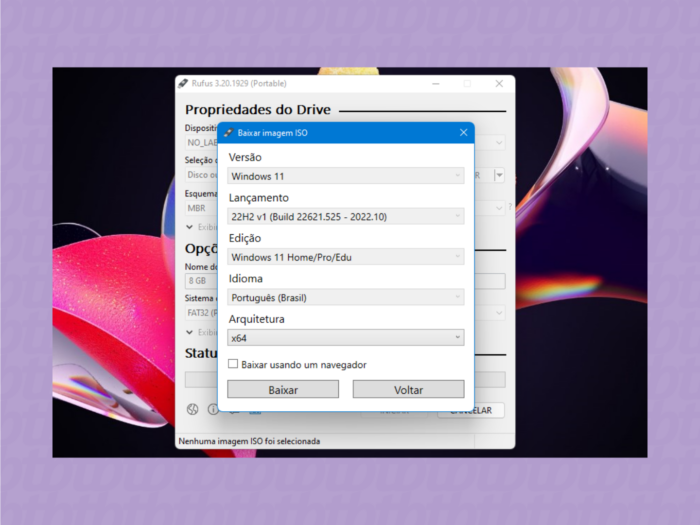Viewport: 700px width, 525px height.
Task: Close the Baixar imagem ISO dialog
Action: pyautogui.click(x=463, y=133)
